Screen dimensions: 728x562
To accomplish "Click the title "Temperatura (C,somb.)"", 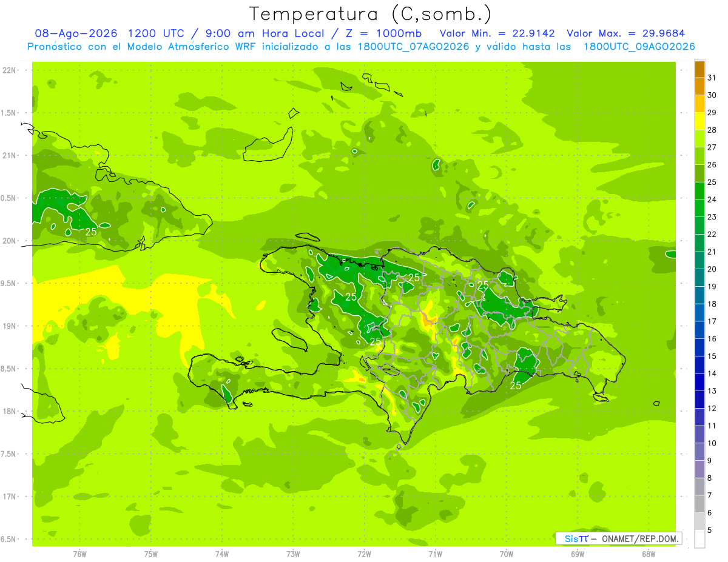I will pos(371,14).
